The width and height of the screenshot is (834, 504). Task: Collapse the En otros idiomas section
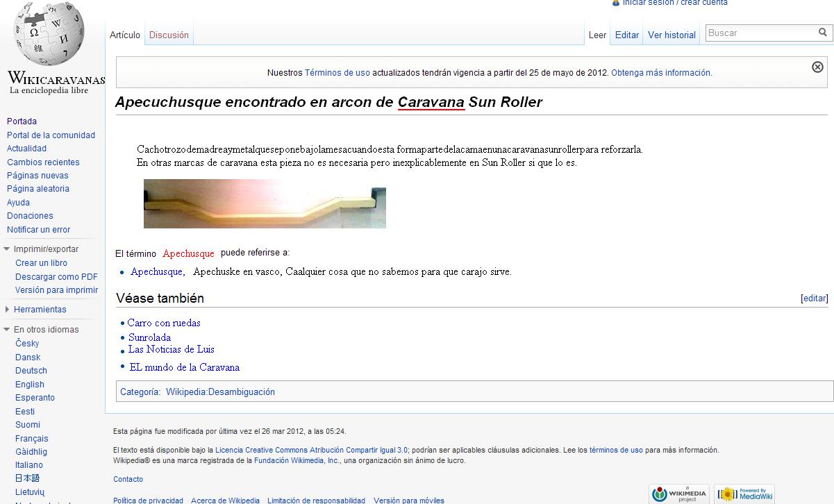point(7,330)
